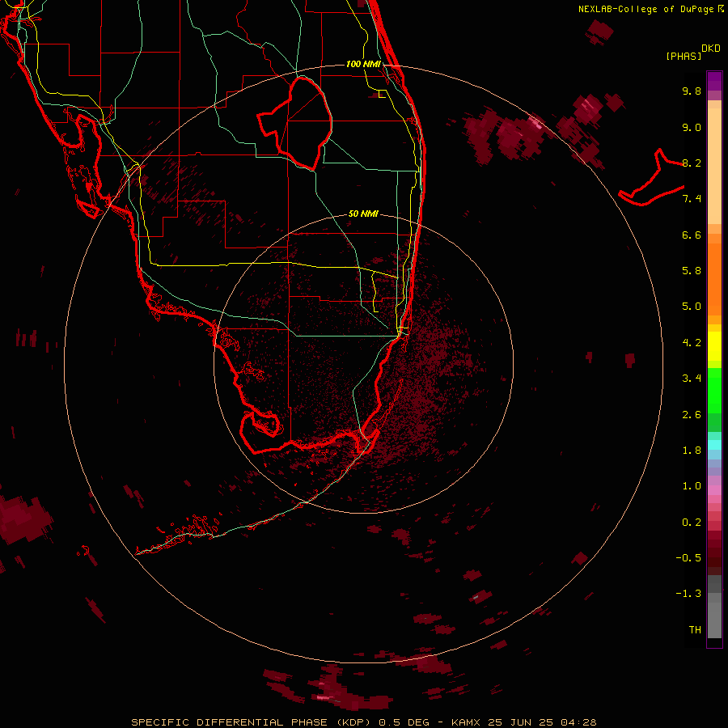The height and width of the screenshot is (728, 728).
Task: Pick the cyan band of the color bar
Action: (x=714, y=445)
